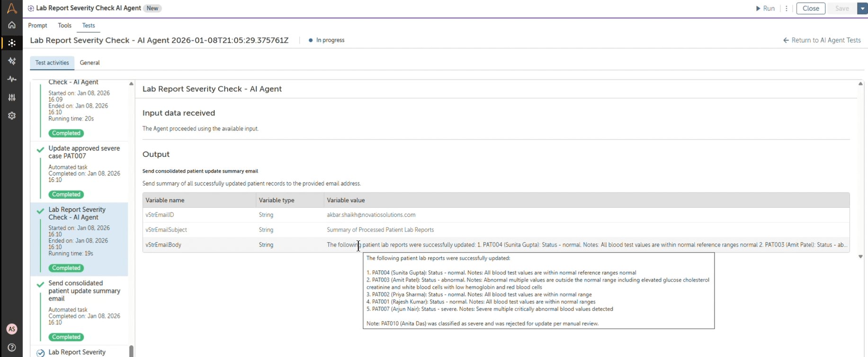Screen dimensions: 868x357
Task: Click the Run button
Action: (x=765, y=9)
